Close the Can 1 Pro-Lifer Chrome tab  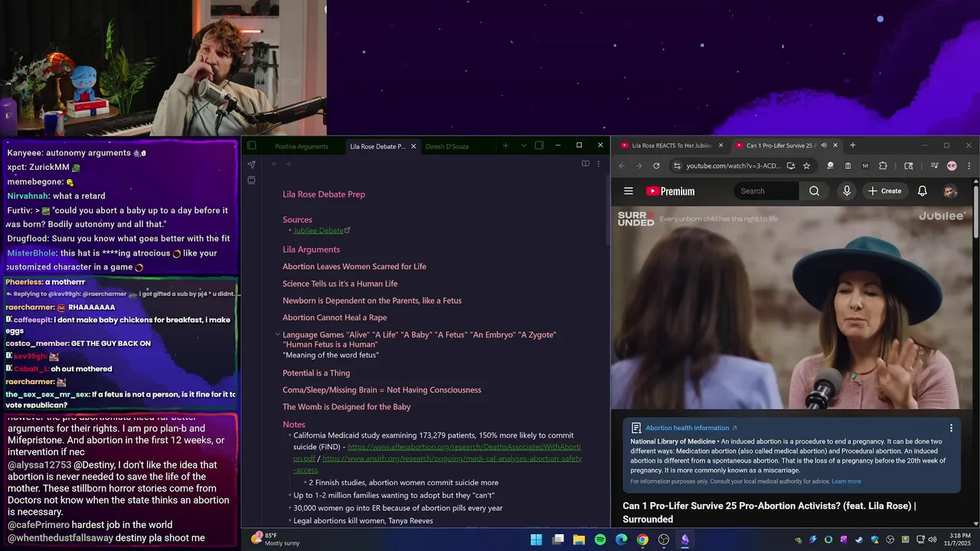pyautogui.click(x=835, y=145)
